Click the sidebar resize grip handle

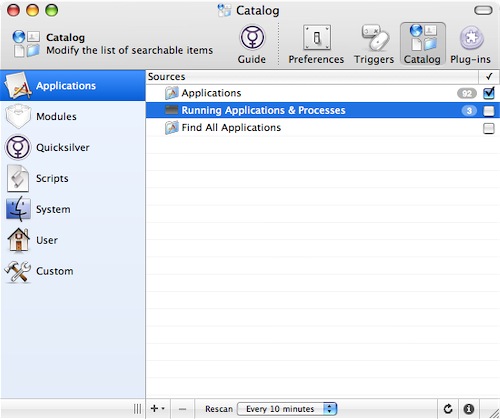click(137, 409)
